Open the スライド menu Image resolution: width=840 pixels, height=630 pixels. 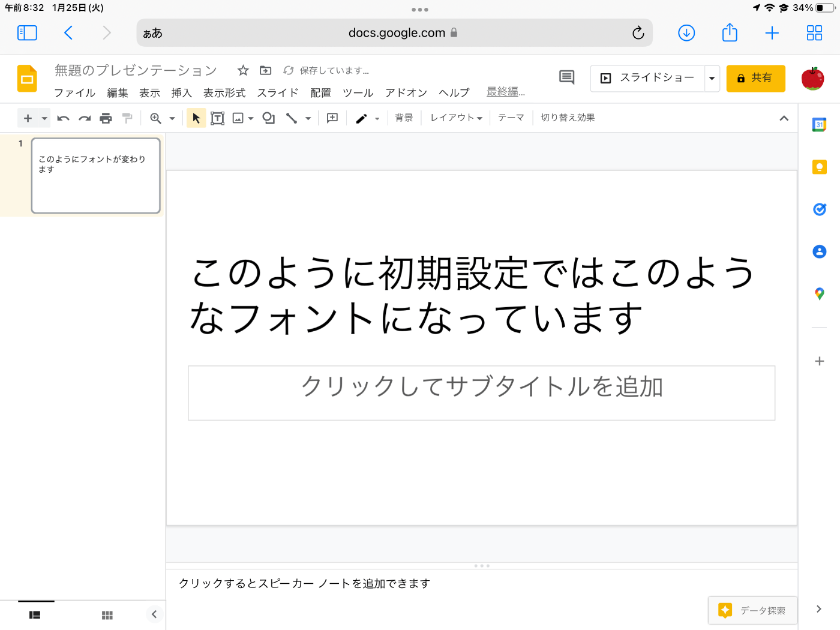(278, 93)
